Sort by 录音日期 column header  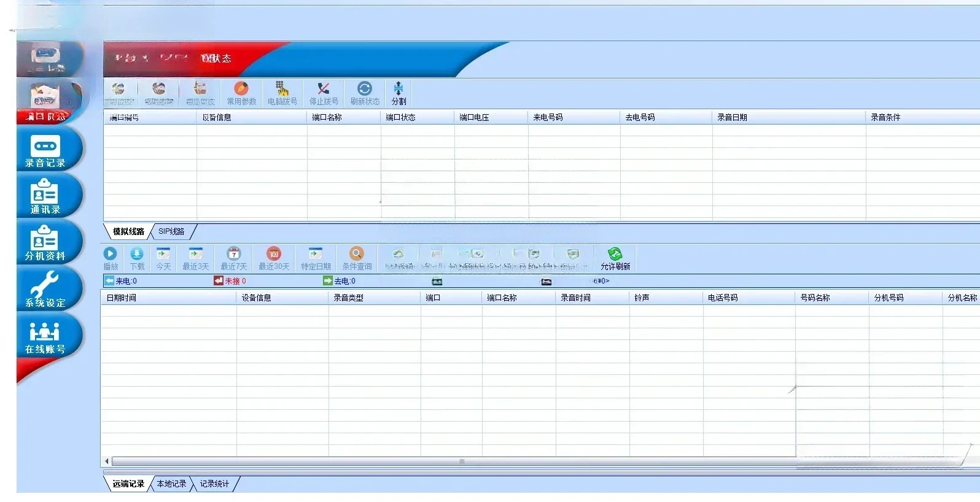789,117
